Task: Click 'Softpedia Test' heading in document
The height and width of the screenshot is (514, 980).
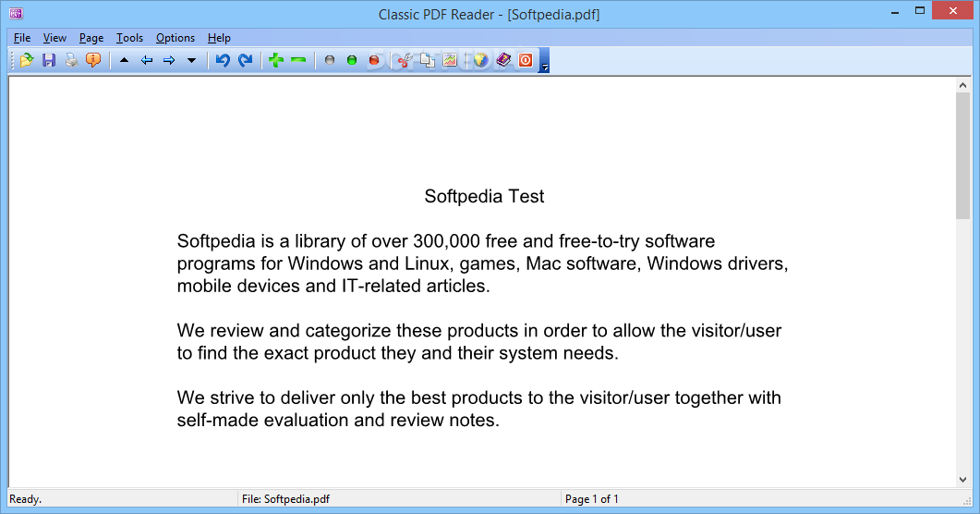Action: click(484, 196)
